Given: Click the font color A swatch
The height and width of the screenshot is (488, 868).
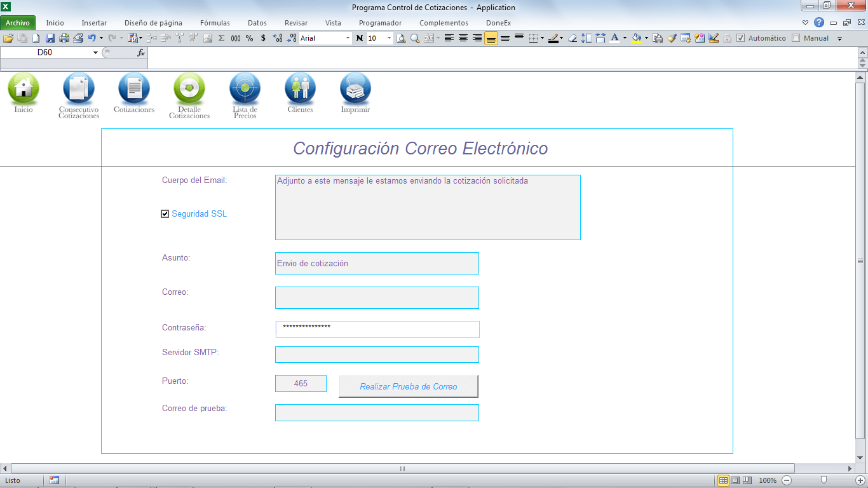Looking at the screenshot, I should click(x=614, y=38).
